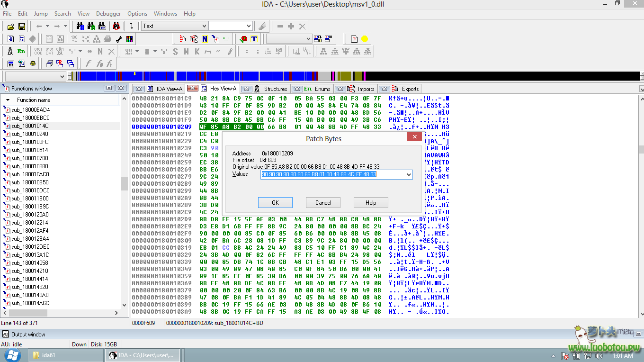Click the add-toolbar icon beside toolbar dropdown
The image size is (644, 362).
coord(318,39)
